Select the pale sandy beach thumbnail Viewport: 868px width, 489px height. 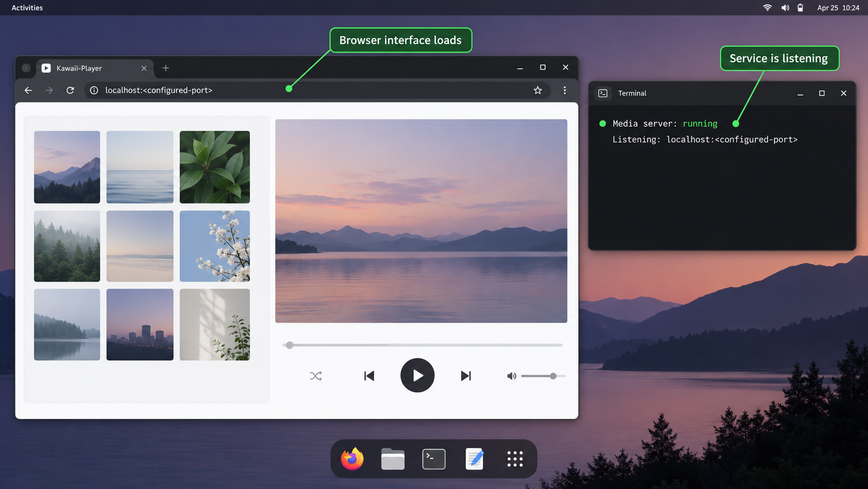tap(140, 246)
